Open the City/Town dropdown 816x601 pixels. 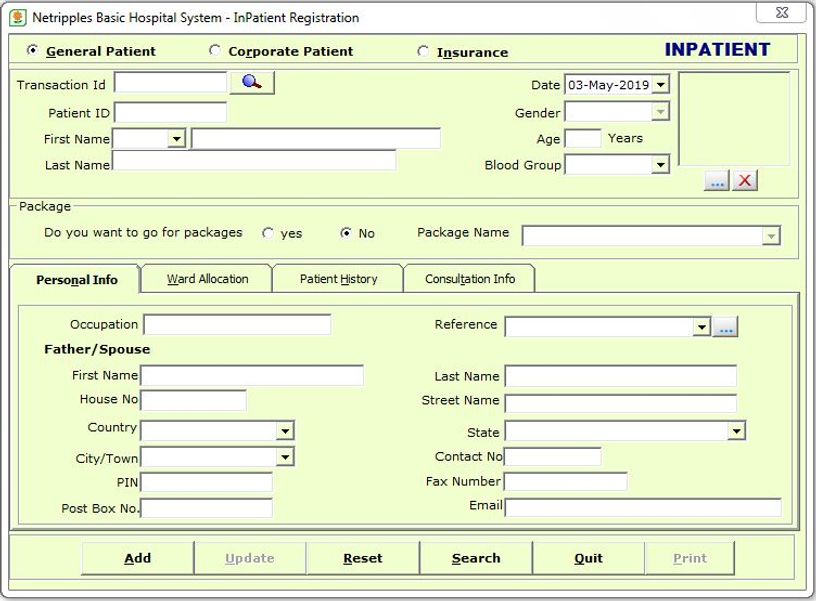[x=285, y=457]
